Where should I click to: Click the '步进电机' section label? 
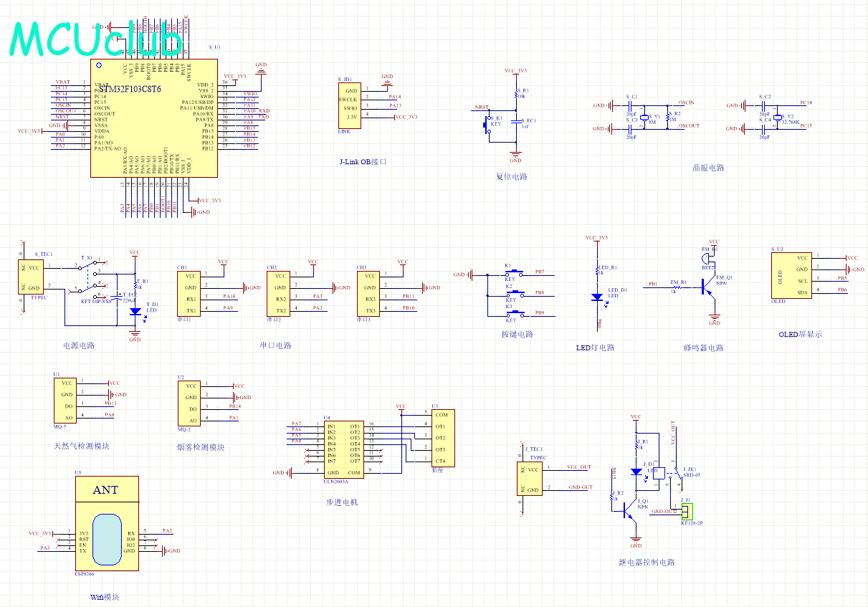[x=341, y=502]
